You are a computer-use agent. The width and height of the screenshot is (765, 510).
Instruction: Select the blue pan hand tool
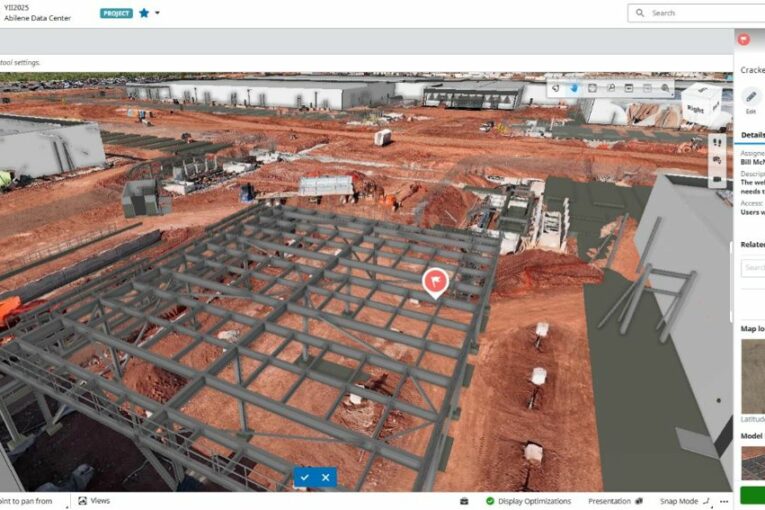[574, 88]
